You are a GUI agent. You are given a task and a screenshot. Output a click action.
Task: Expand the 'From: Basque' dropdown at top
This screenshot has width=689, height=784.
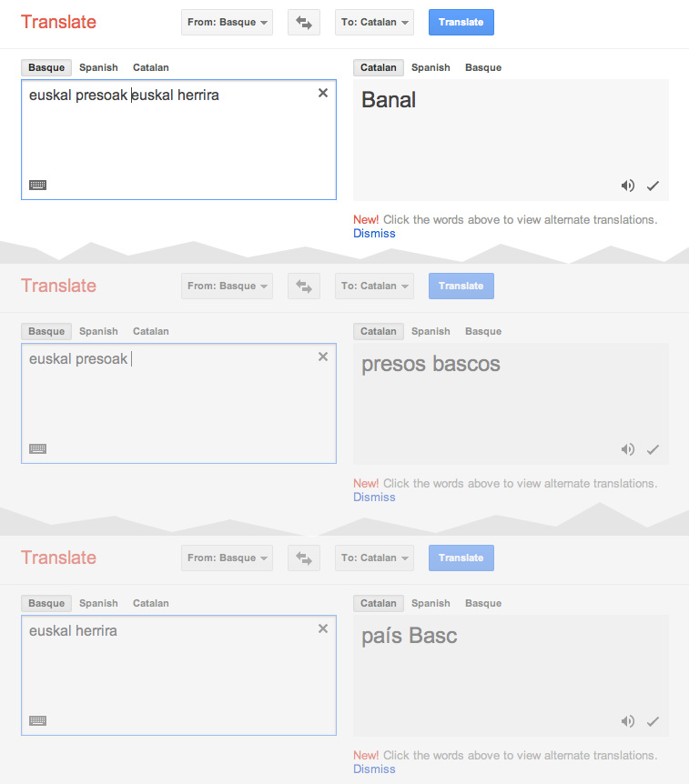[228, 23]
